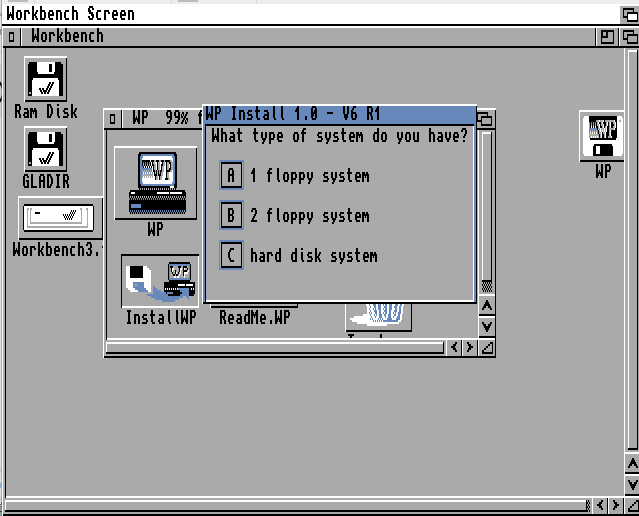The height and width of the screenshot is (516, 639).
Task: Click the WP window sizing gadget
Action: [x=487, y=347]
